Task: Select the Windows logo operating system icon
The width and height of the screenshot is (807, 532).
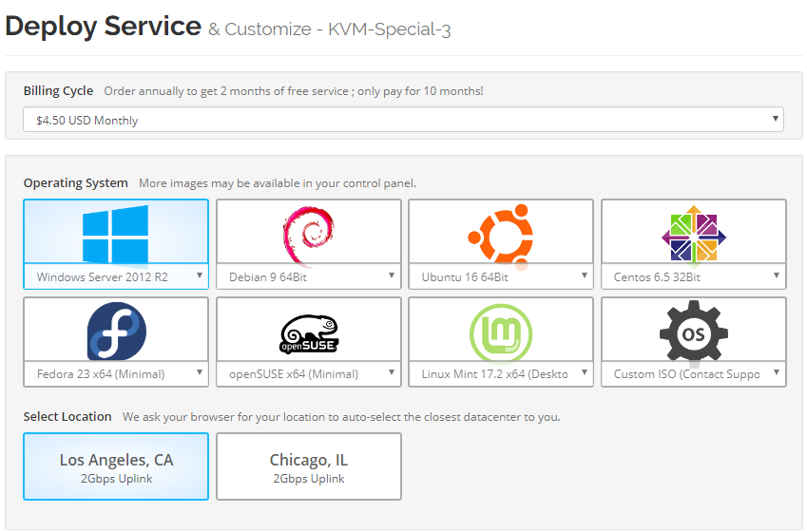Action: point(115,234)
